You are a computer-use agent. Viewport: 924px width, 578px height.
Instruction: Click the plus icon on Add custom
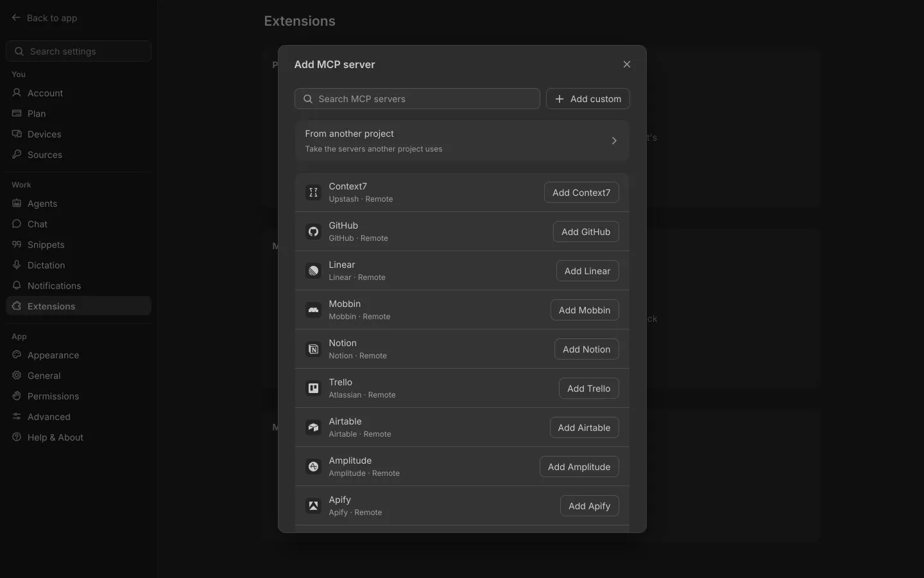tap(560, 99)
